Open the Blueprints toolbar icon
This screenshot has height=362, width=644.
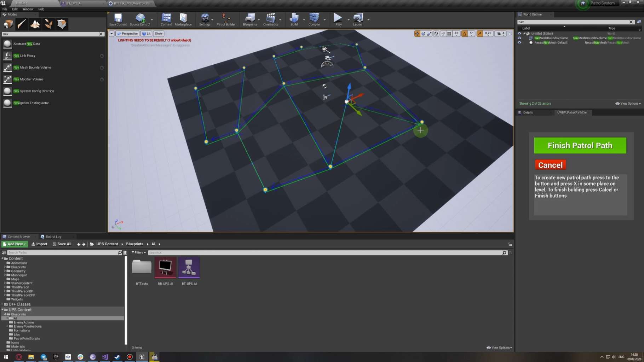[x=250, y=19]
